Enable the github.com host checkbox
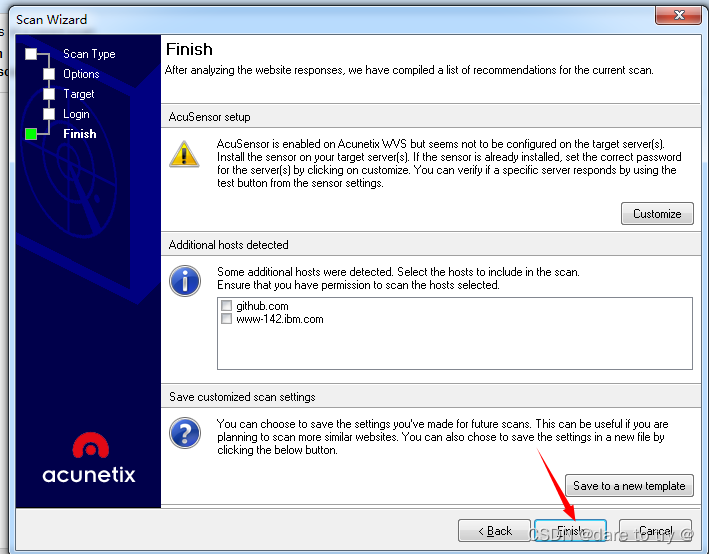The width and height of the screenshot is (709, 554). tap(227, 306)
